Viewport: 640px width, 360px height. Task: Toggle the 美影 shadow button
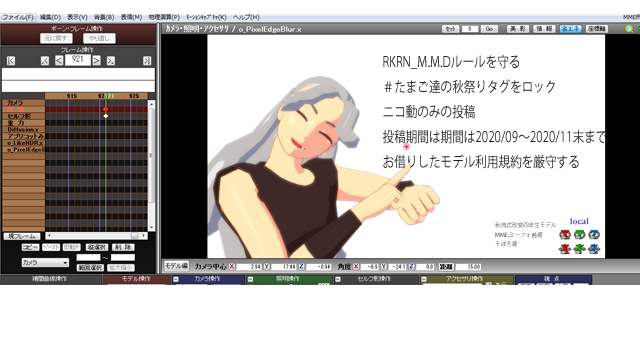518,29
